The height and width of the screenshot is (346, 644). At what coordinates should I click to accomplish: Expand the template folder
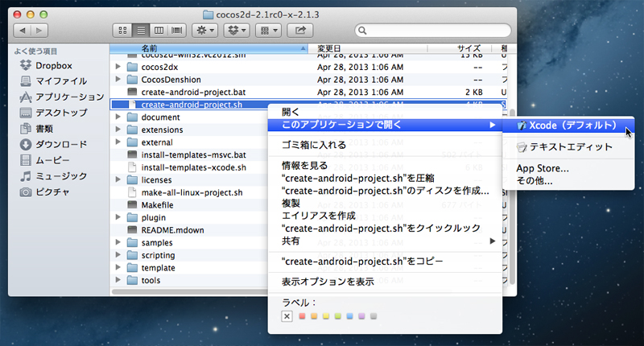(118, 268)
